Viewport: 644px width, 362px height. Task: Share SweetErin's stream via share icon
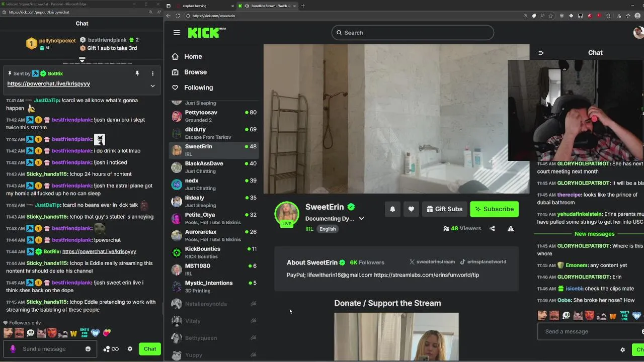pos(492,228)
